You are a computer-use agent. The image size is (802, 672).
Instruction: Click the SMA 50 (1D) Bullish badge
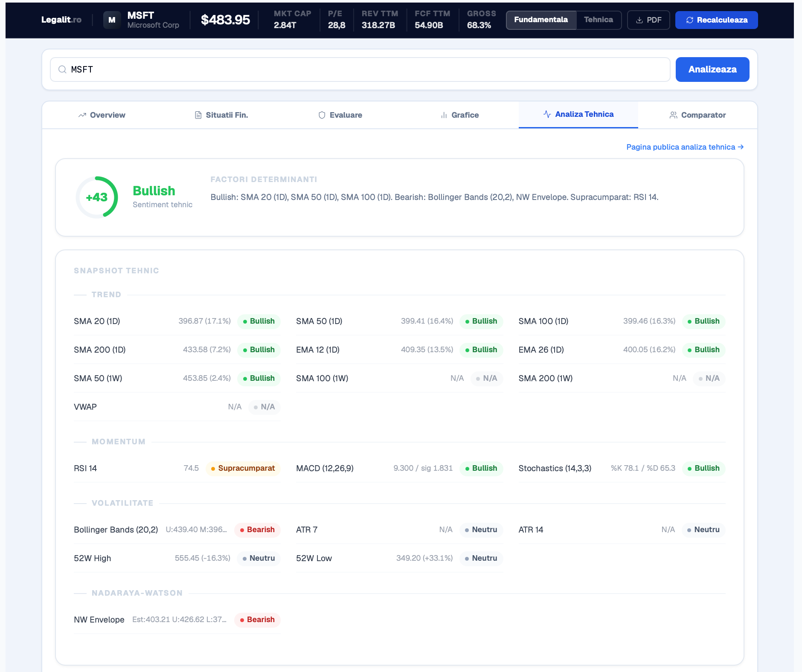481,321
